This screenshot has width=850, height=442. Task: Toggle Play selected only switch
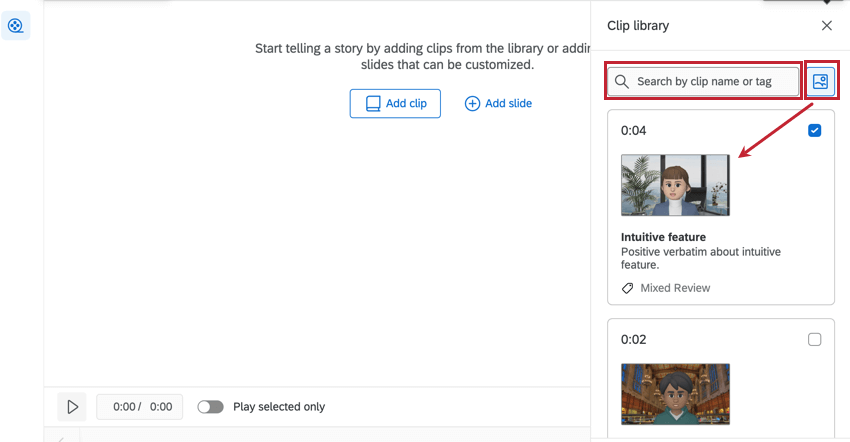click(x=210, y=407)
